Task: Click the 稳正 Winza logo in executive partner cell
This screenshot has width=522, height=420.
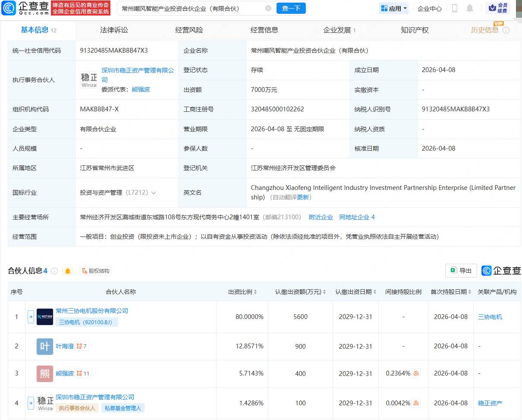Action: coord(88,80)
